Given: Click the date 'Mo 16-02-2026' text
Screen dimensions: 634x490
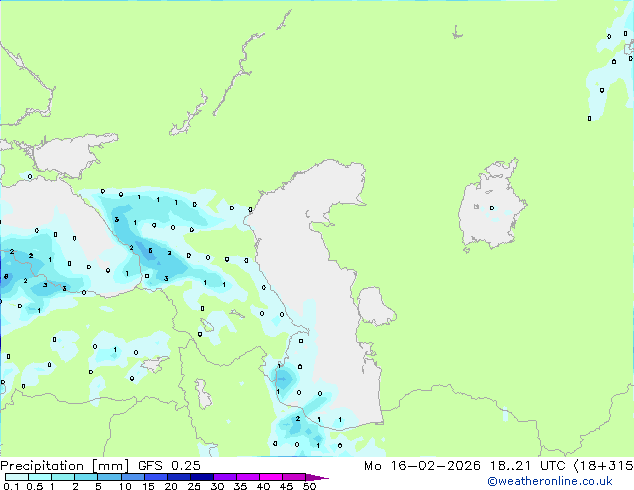Looking at the screenshot, I should point(423,465).
